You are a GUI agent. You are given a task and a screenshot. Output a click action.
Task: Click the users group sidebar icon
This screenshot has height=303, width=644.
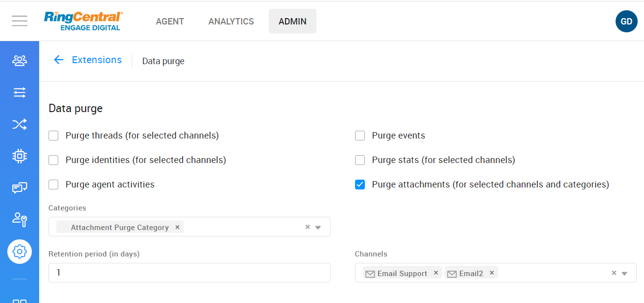(20, 60)
